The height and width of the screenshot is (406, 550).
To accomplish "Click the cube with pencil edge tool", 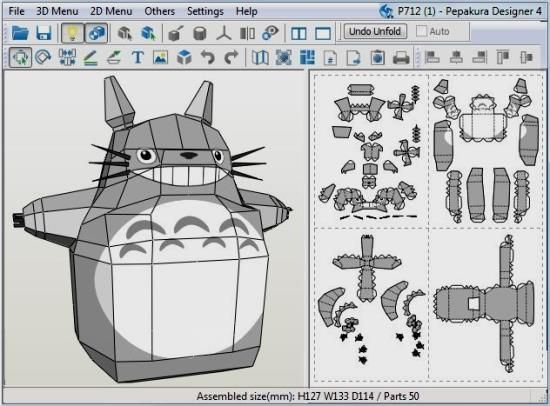I will pos(176,33).
